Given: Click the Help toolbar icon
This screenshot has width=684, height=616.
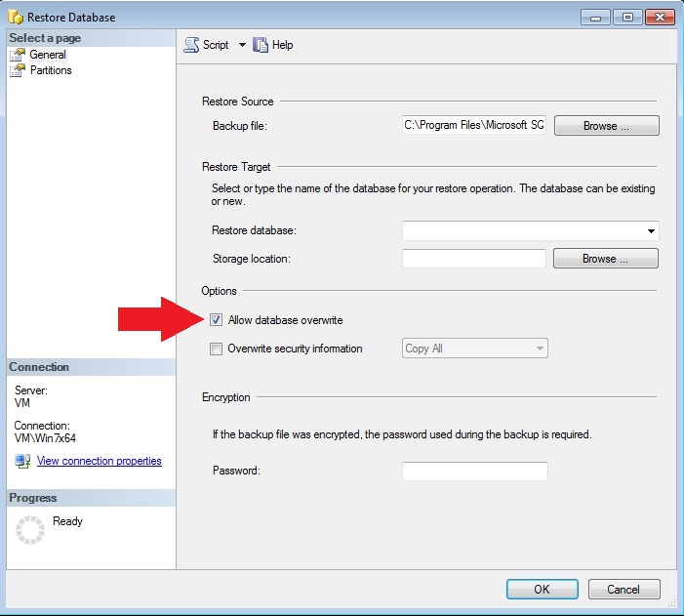Looking at the screenshot, I should pos(261,45).
